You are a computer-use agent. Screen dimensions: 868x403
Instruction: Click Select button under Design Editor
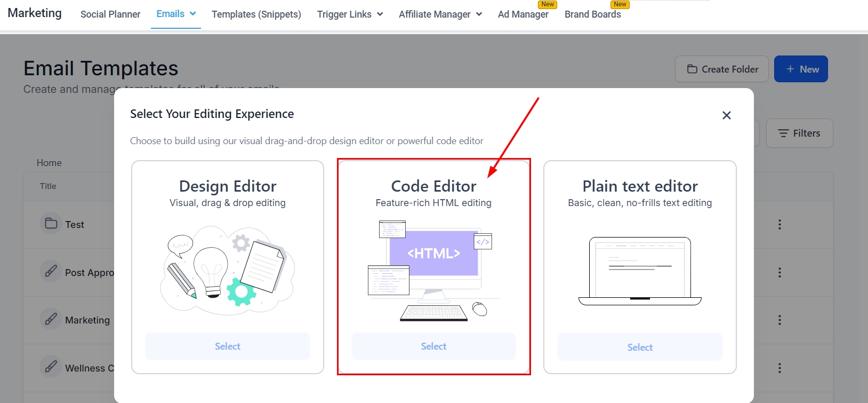tap(228, 346)
